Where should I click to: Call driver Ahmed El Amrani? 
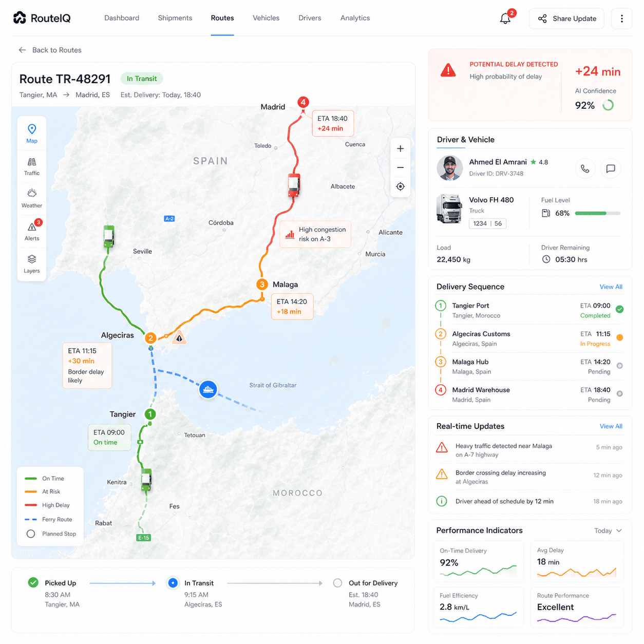tap(585, 168)
